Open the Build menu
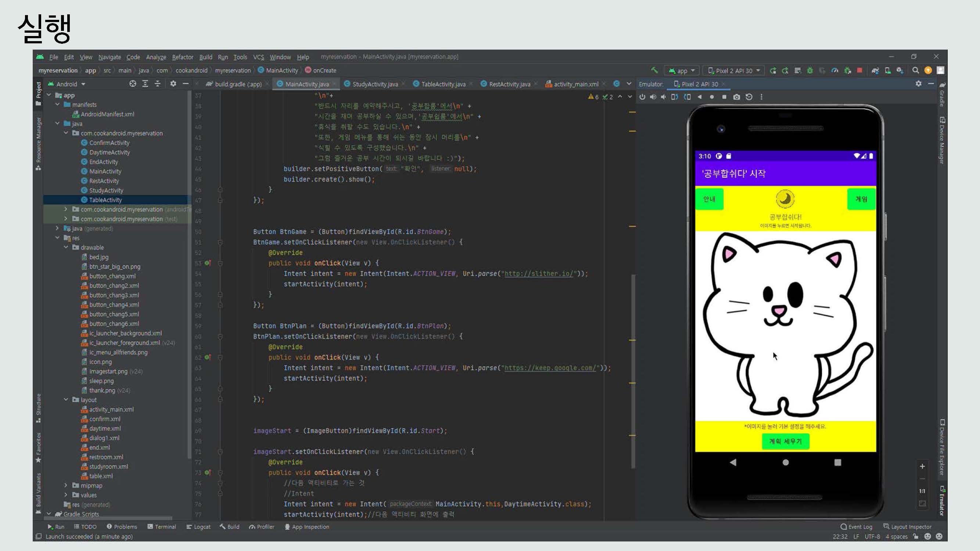Viewport: 980px width, 551px height. (205, 57)
